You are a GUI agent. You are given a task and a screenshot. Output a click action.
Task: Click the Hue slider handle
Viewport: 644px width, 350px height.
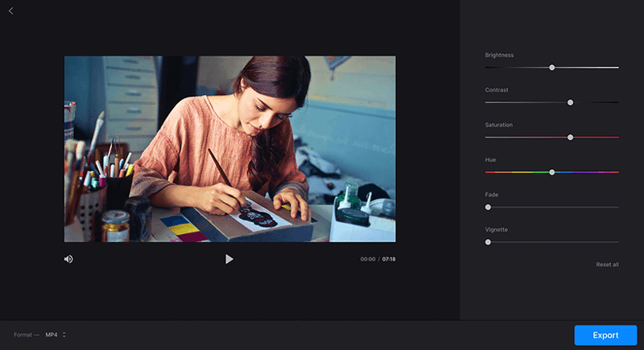(551, 172)
